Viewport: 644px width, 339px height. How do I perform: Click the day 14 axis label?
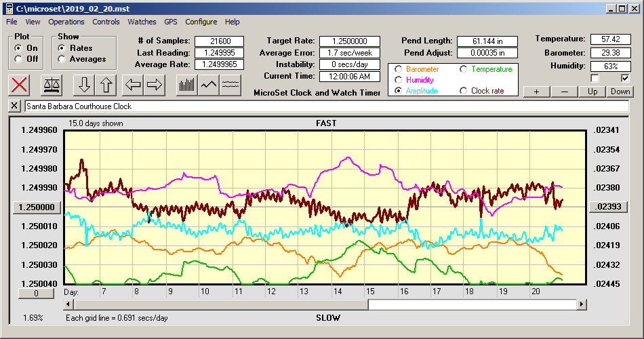pos(338,292)
